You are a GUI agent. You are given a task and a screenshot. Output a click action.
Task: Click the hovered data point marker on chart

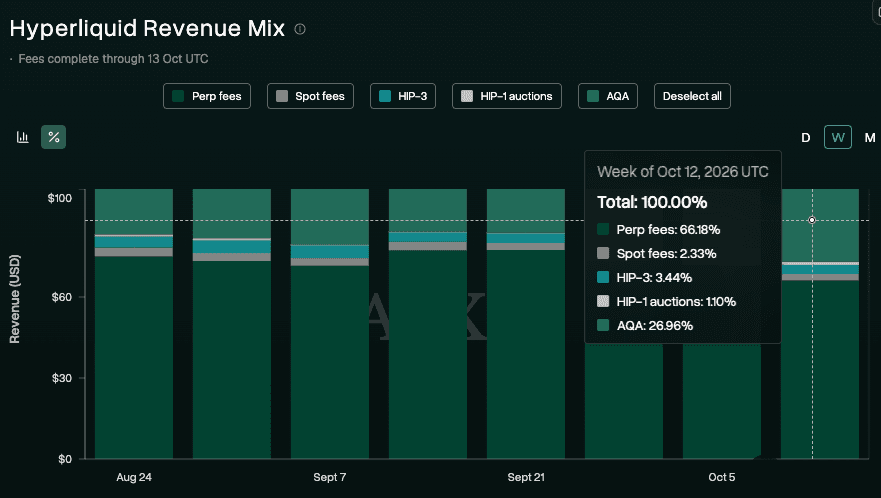click(812, 220)
